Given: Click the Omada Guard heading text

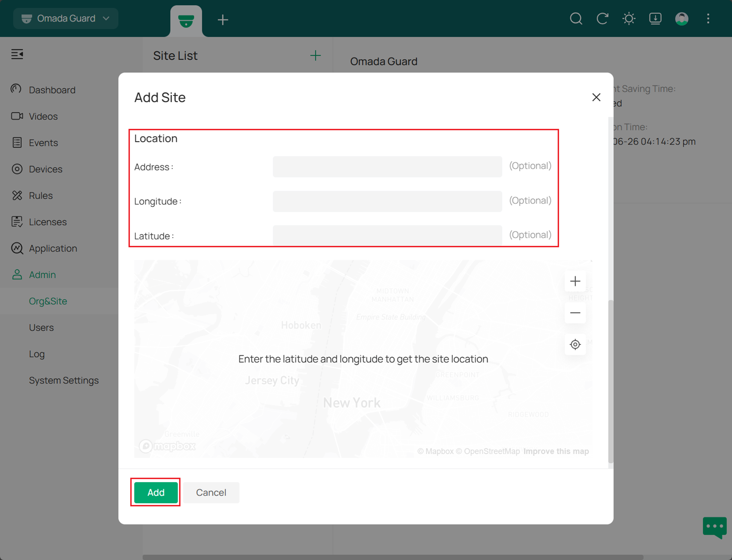Looking at the screenshot, I should 383,61.
